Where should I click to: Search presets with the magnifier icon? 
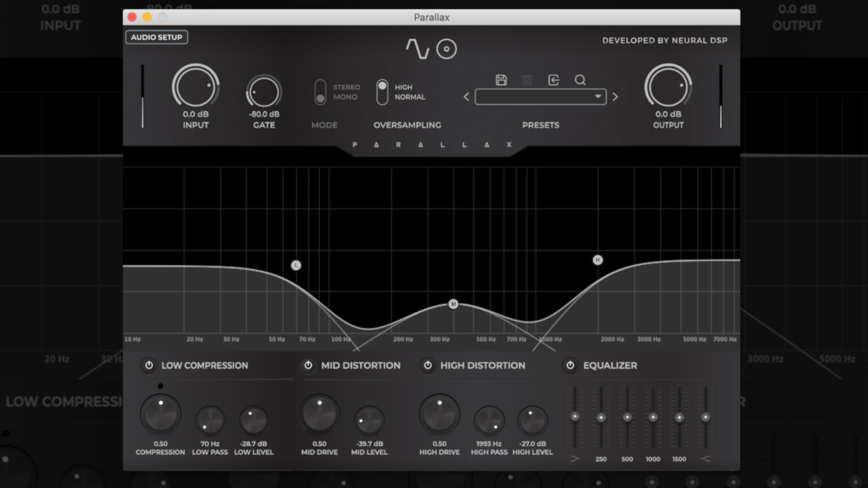[580, 80]
